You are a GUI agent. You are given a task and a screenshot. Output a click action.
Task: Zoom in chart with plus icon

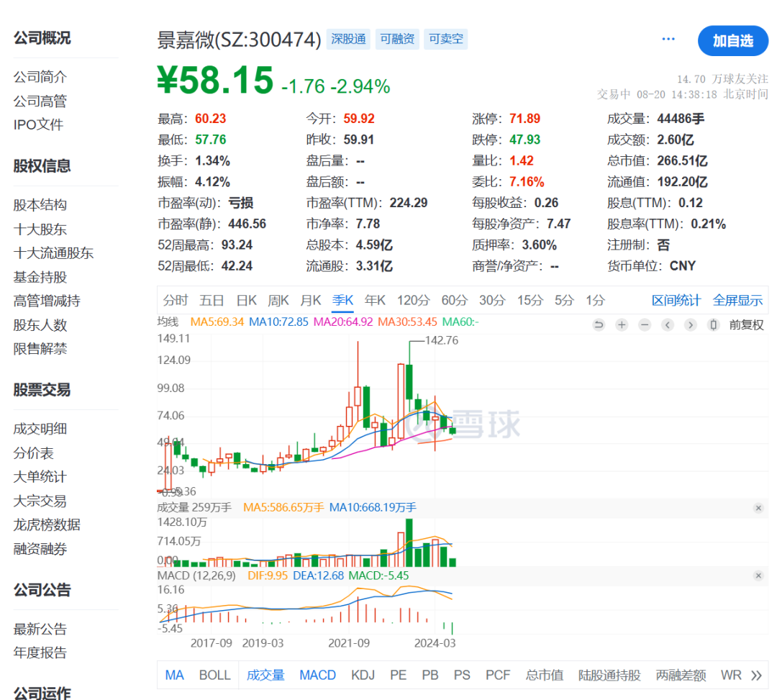[622, 325]
